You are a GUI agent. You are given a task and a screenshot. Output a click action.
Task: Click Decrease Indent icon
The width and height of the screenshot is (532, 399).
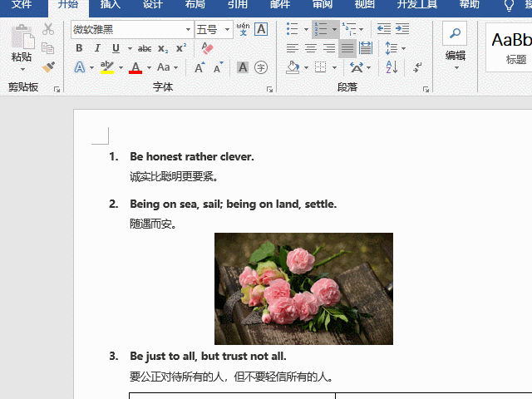click(x=384, y=29)
